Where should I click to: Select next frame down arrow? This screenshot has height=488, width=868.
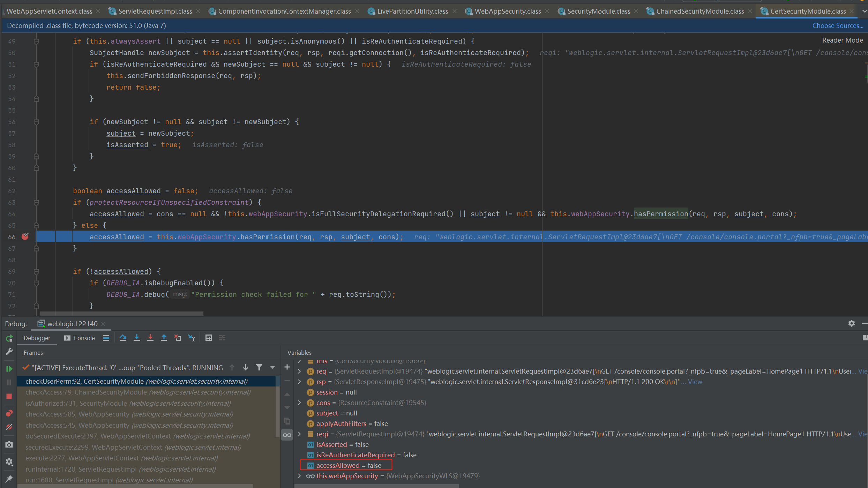pos(246,367)
